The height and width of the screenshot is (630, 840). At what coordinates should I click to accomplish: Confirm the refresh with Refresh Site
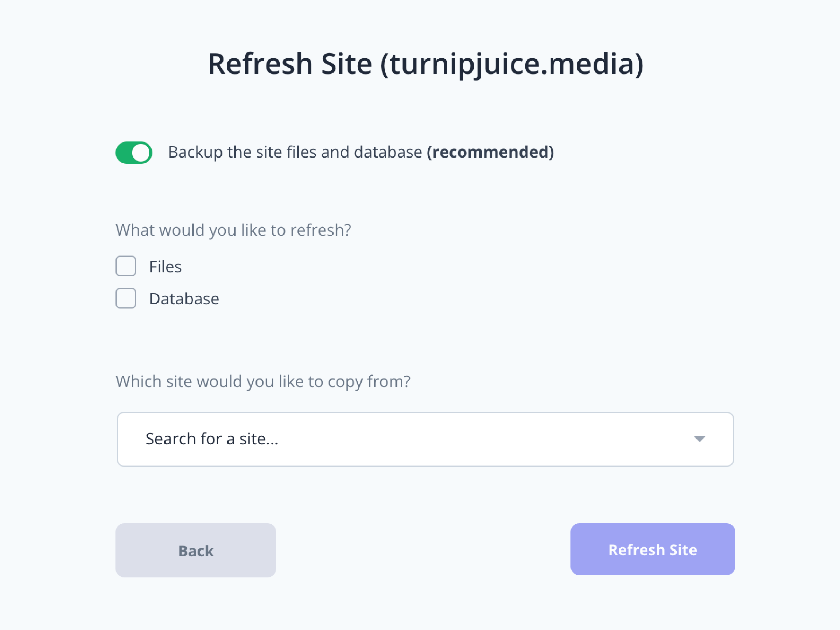click(652, 549)
